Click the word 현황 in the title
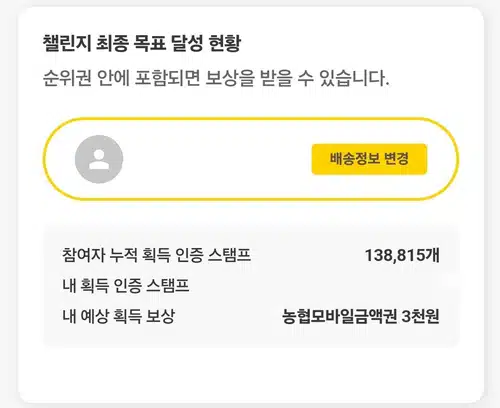 pos(225,43)
